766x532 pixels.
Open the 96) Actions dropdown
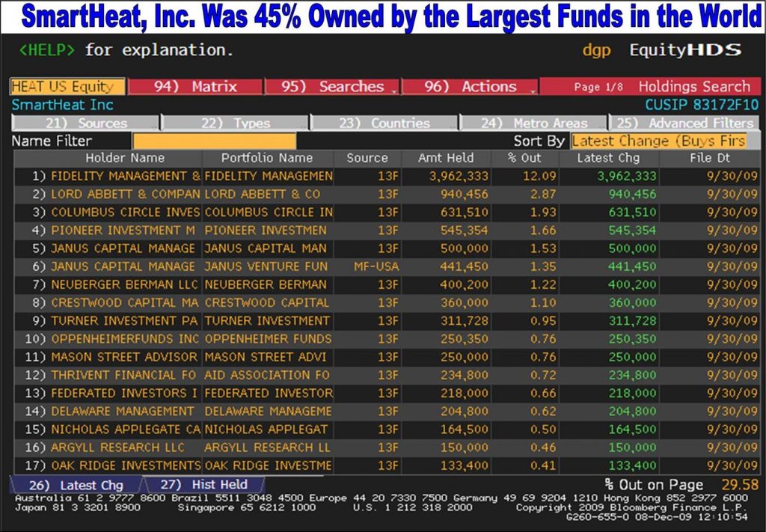[x=469, y=87]
